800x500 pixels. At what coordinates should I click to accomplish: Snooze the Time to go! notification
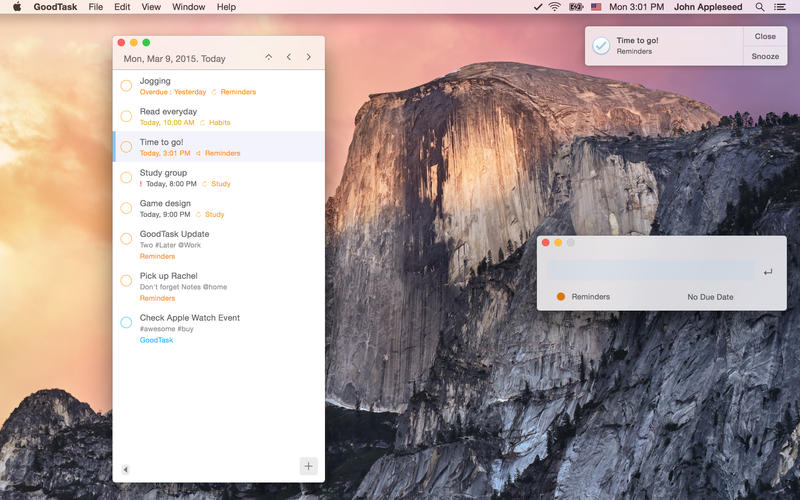coord(765,56)
